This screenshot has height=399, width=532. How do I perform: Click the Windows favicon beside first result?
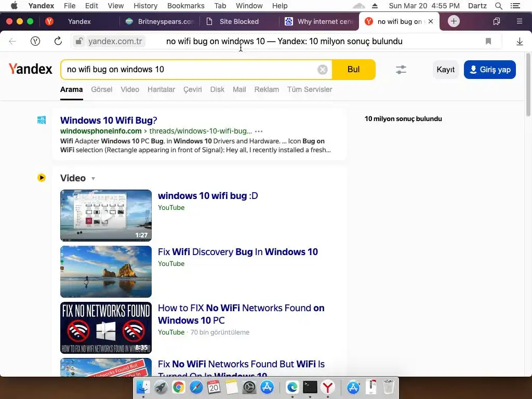pyautogui.click(x=42, y=120)
